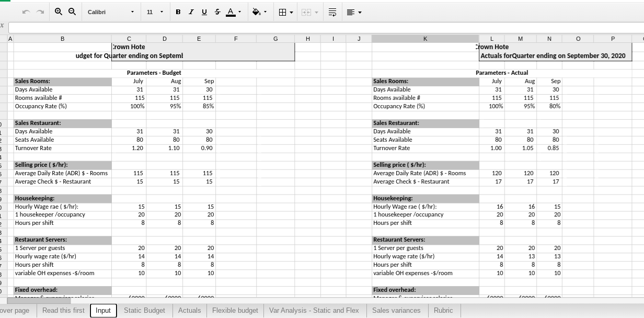The width and height of the screenshot is (644, 318).
Task: Click actual 'Seats Available' label
Action: pyautogui.click(x=393, y=140)
